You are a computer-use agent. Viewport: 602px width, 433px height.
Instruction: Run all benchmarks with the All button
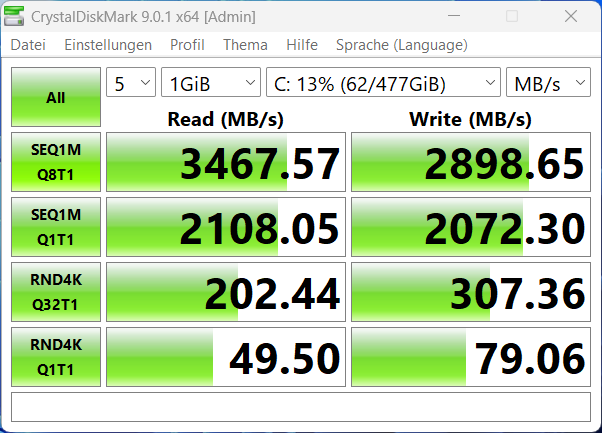point(56,98)
